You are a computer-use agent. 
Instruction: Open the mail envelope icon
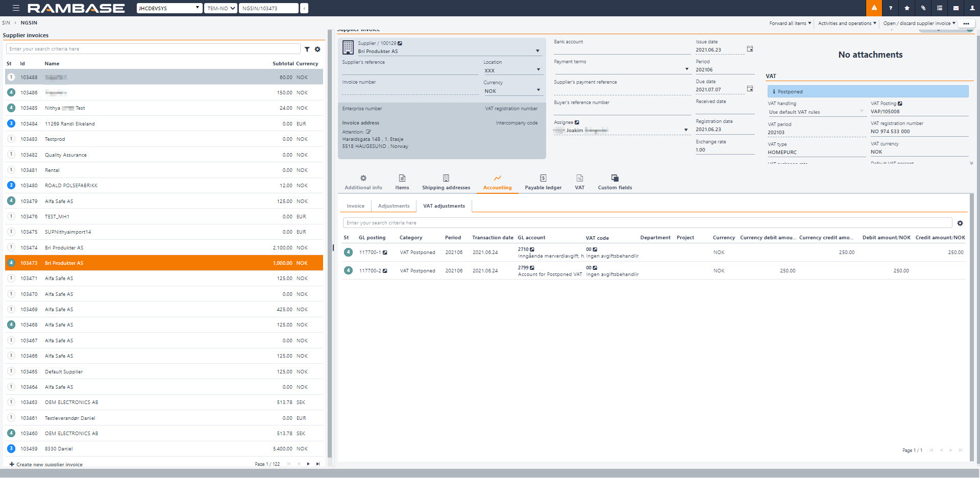click(x=955, y=8)
